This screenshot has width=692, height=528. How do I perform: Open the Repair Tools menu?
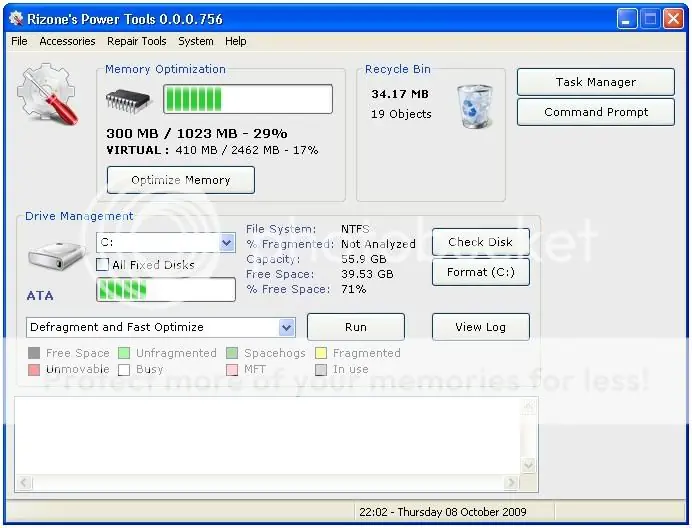point(136,41)
